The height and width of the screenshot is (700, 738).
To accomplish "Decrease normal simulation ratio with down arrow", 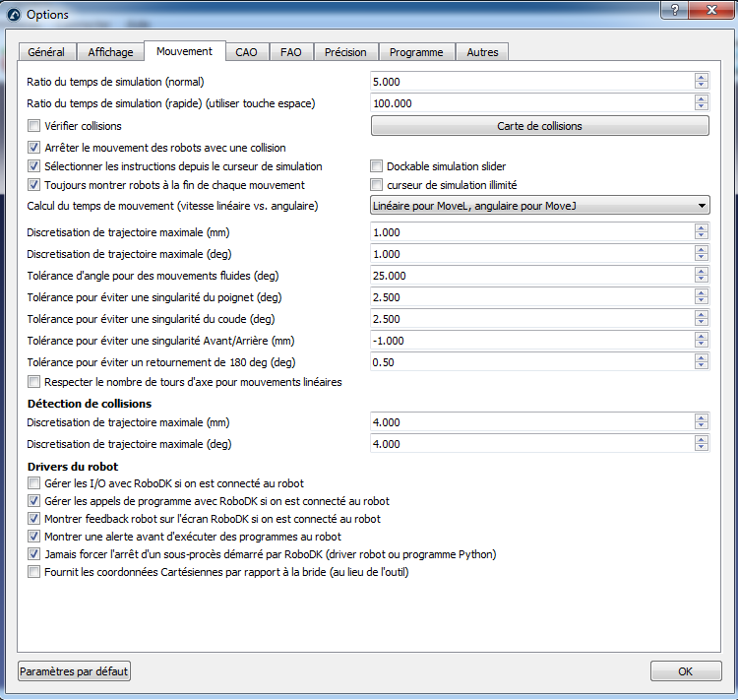I will [x=702, y=86].
